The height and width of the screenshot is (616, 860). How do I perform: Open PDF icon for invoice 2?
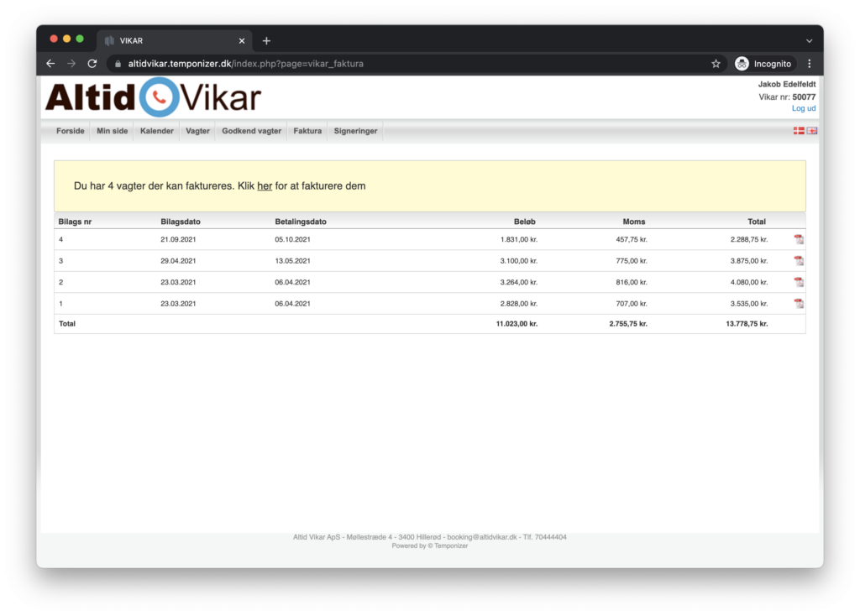799,282
